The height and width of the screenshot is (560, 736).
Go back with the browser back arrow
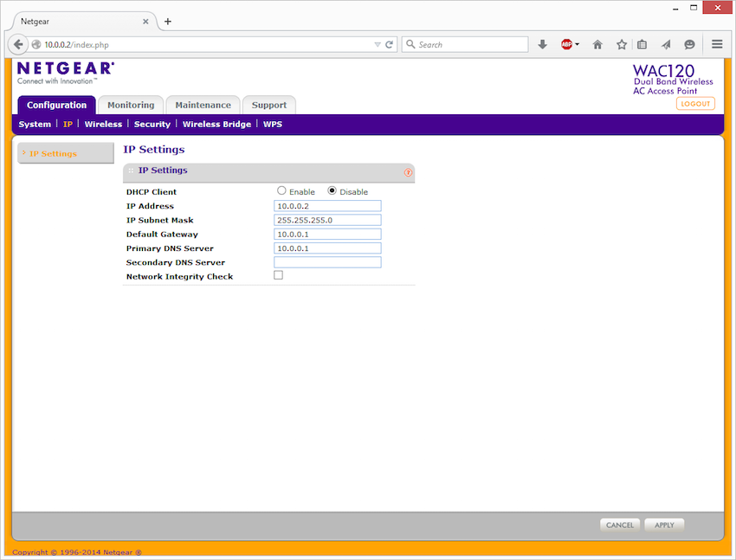click(18, 44)
